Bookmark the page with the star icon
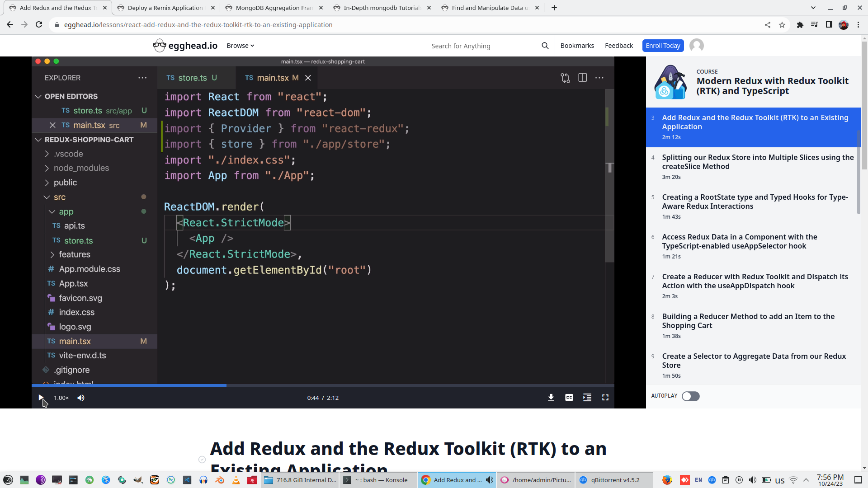 click(783, 25)
